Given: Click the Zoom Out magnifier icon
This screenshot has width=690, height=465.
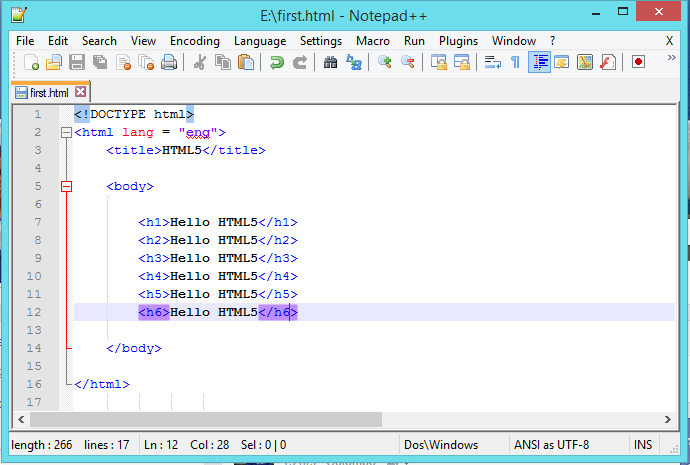Looking at the screenshot, I should coord(408,62).
